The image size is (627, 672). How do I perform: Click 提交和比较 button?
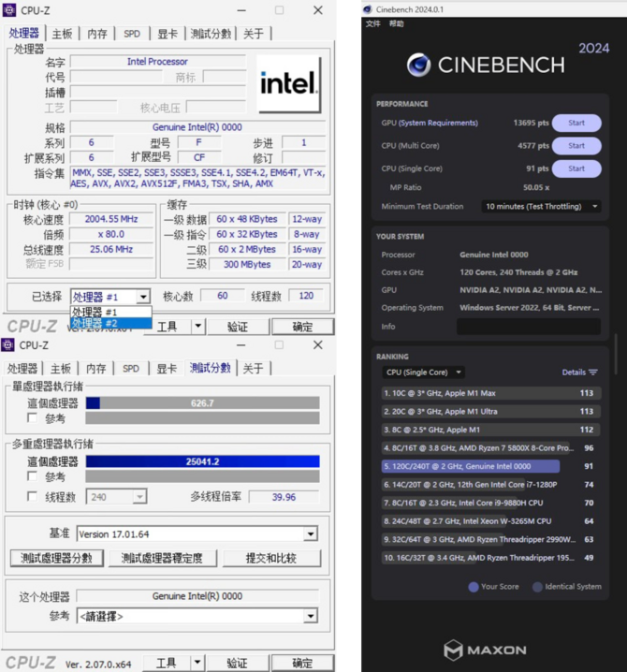[x=271, y=558]
